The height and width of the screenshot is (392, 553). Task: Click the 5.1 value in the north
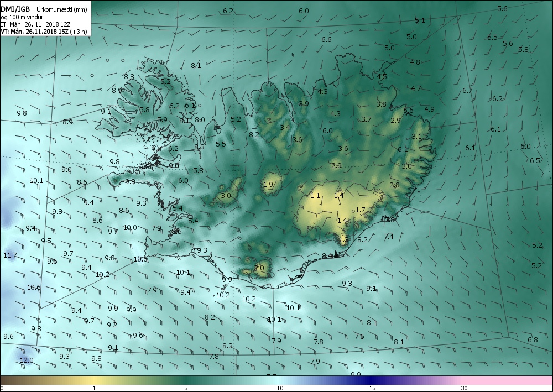click(x=420, y=20)
